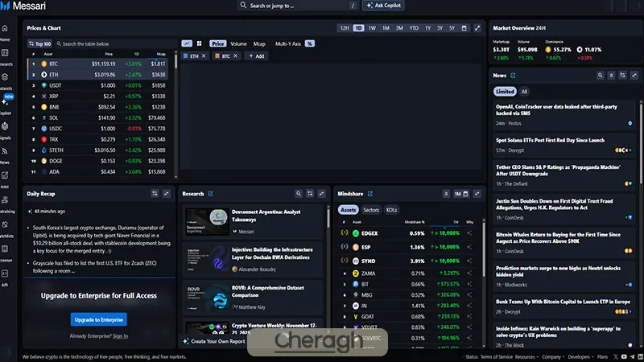Click the search icon in News panel
Viewport: 644px width, 362px height.
(x=601, y=75)
